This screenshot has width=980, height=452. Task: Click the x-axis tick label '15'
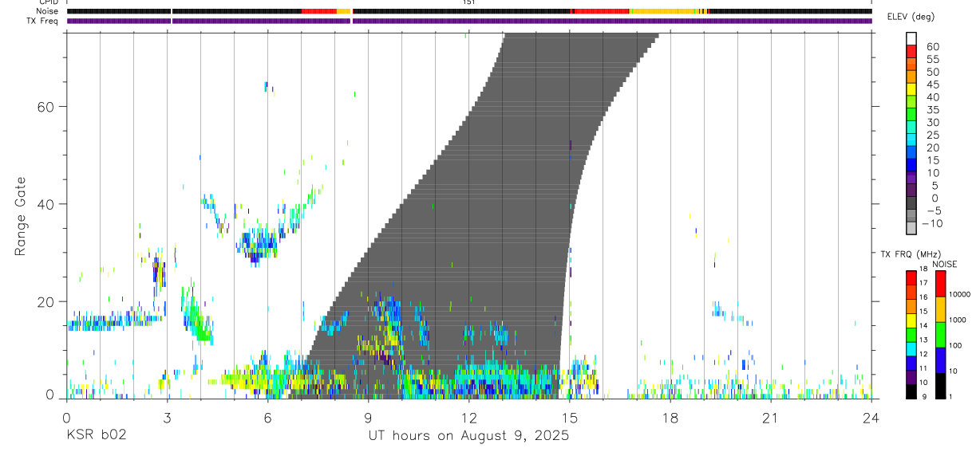[x=569, y=417]
